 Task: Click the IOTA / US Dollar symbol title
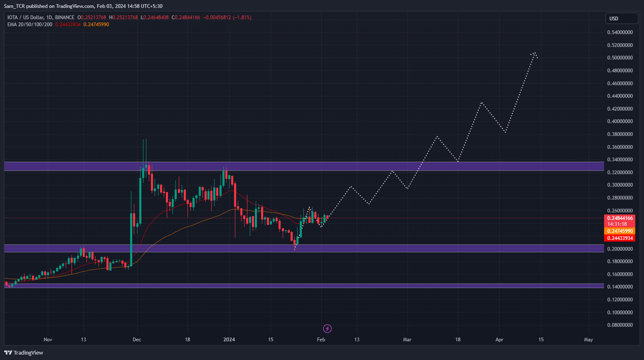(41, 17)
